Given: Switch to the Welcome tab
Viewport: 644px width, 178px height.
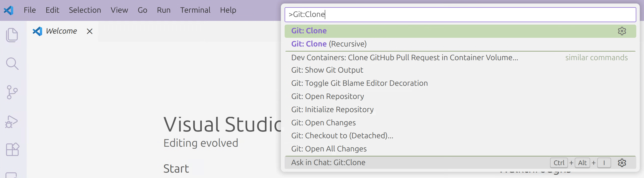Looking at the screenshot, I should 61,31.
